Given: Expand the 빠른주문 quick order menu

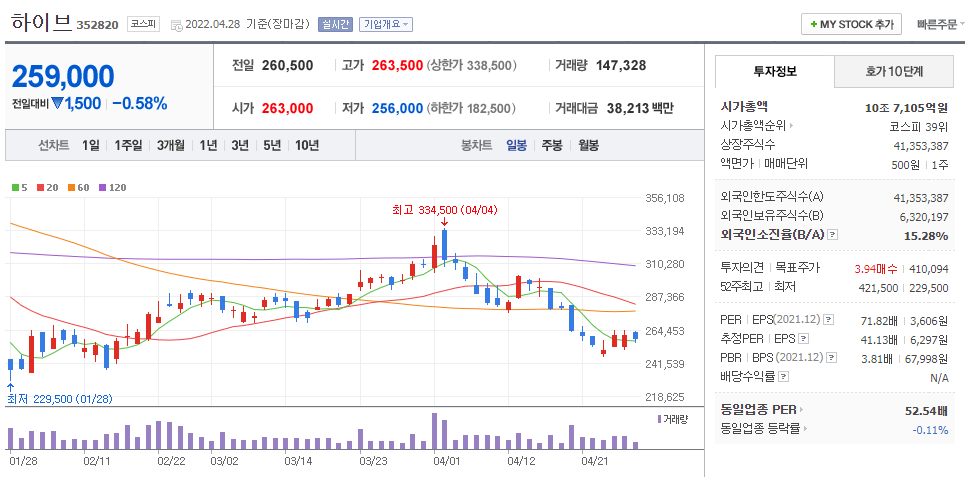Looking at the screenshot, I should (x=941, y=25).
